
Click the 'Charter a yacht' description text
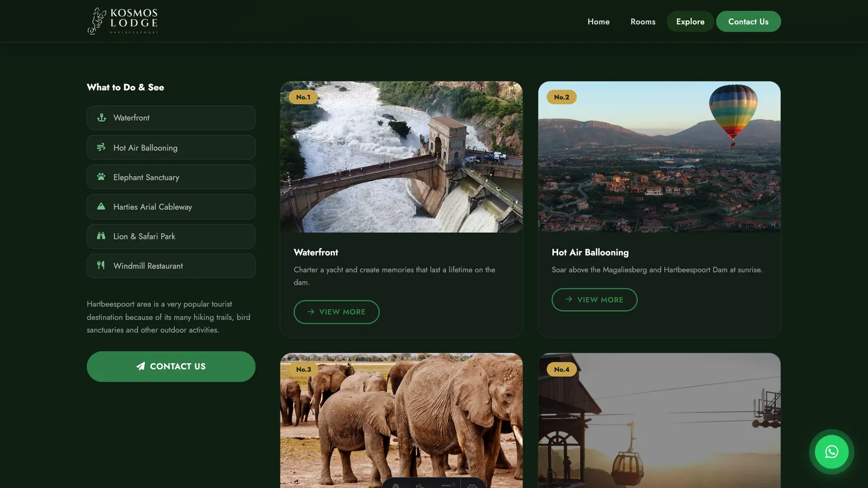click(394, 276)
